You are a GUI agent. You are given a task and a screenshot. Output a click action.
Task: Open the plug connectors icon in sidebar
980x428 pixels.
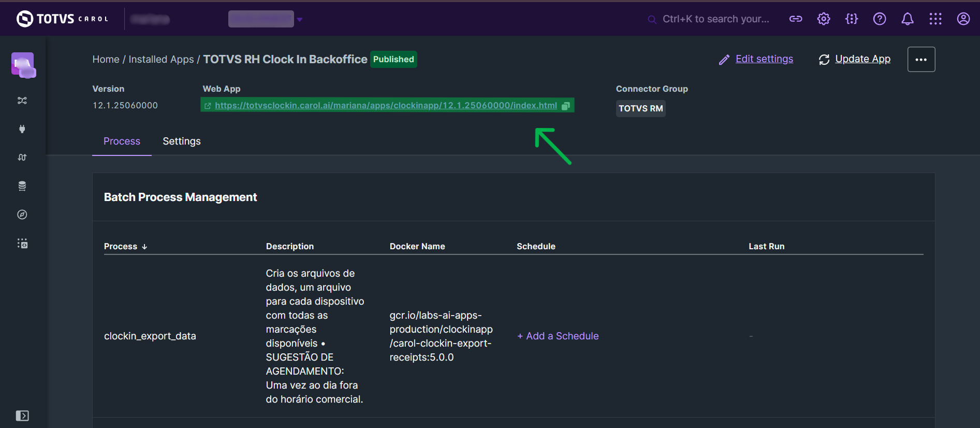pos(22,129)
